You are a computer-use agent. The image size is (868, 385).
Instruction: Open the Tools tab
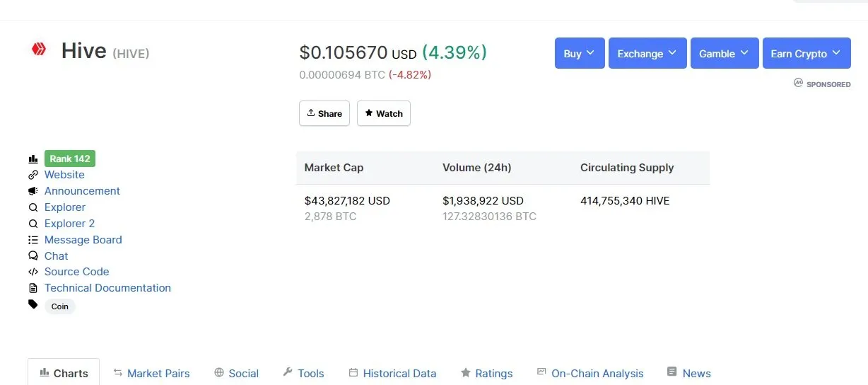(x=303, y=373)
